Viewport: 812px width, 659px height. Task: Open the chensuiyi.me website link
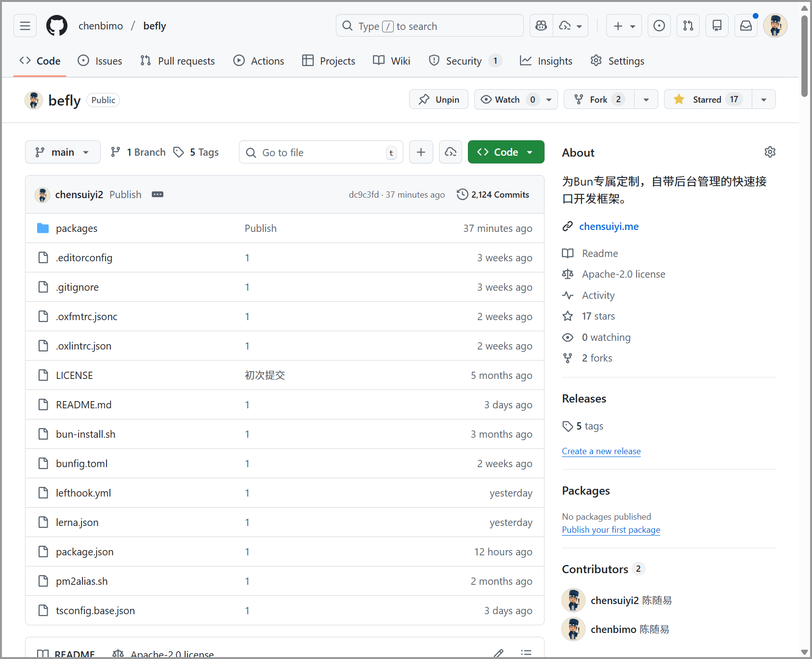point(609,227)
